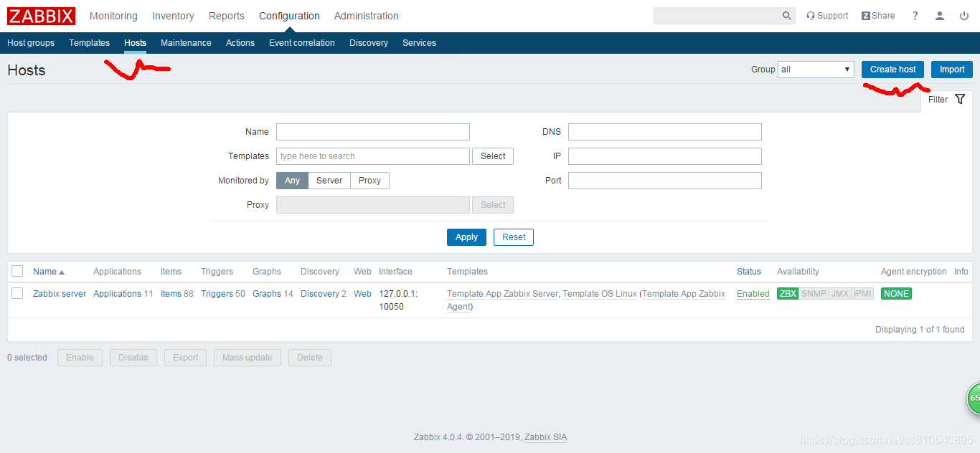Focus Templates search field
This screenshot has width=980, height=453.
click(x=373, y=156)
